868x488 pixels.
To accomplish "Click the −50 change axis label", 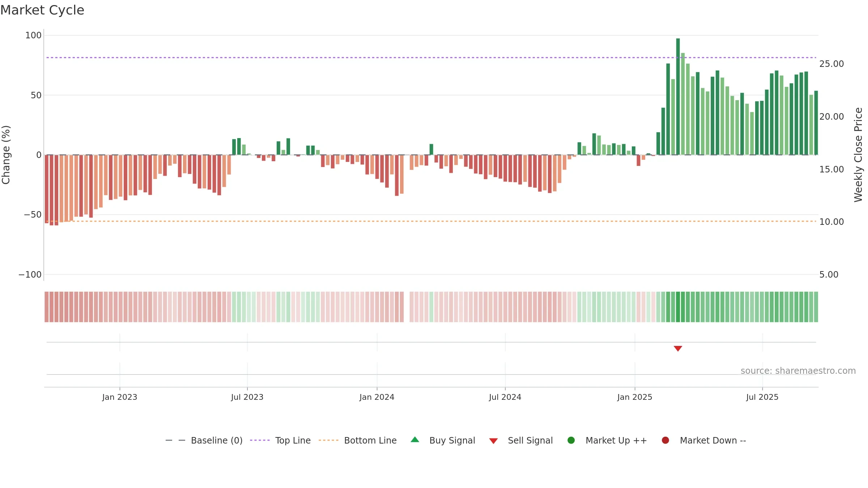I will click(x=33, y=215).
